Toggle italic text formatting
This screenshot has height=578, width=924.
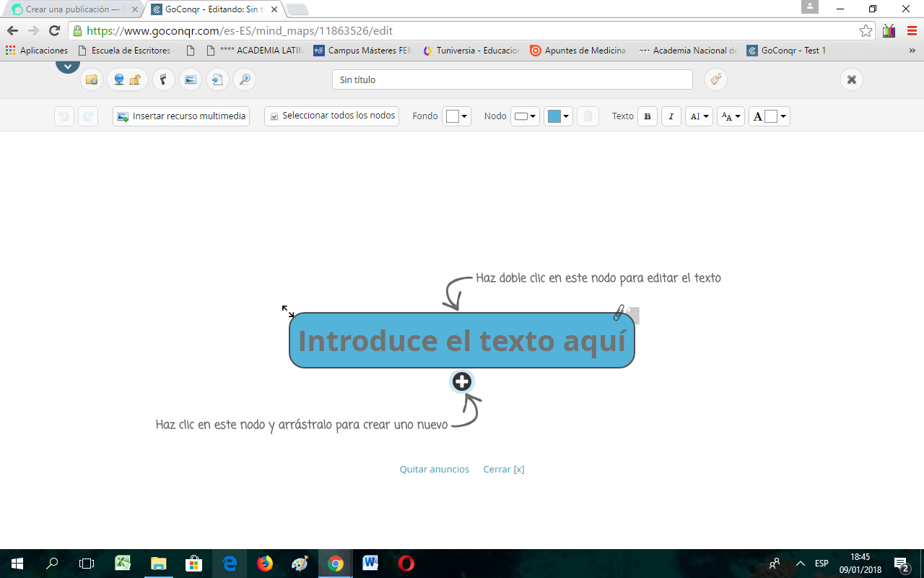(671, 116)
